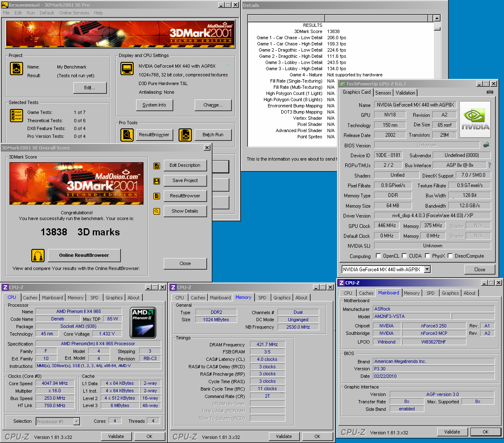Click the BIOS Date 02/22/2010

(433, 377)
